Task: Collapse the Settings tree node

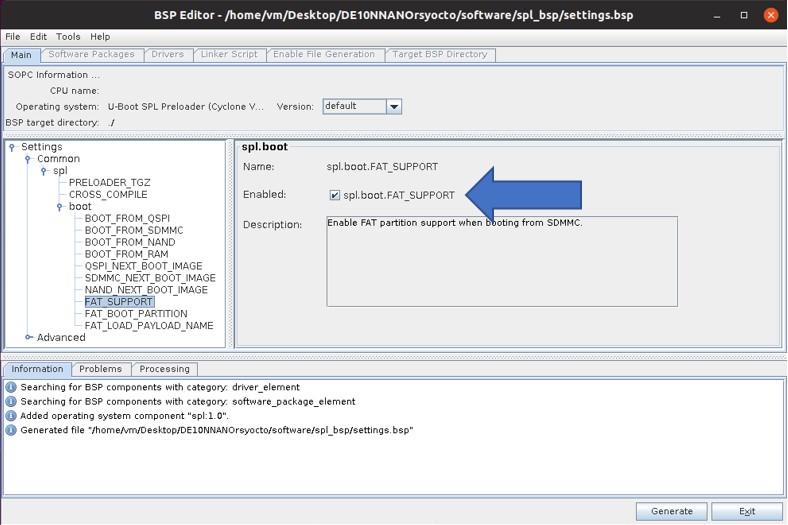Action: pos(12,148)
